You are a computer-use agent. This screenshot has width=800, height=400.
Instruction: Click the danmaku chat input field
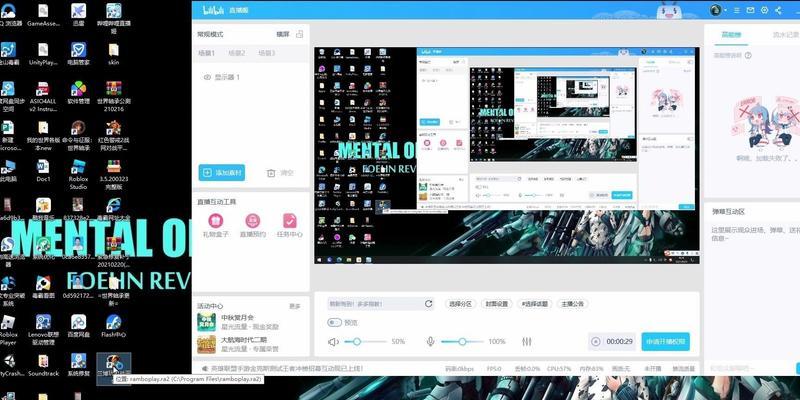click(750, 368)
